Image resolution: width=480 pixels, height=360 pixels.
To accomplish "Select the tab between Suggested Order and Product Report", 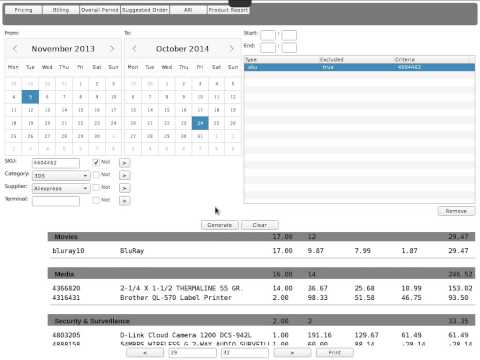I will pyautogui.click(x=188, y=10).
